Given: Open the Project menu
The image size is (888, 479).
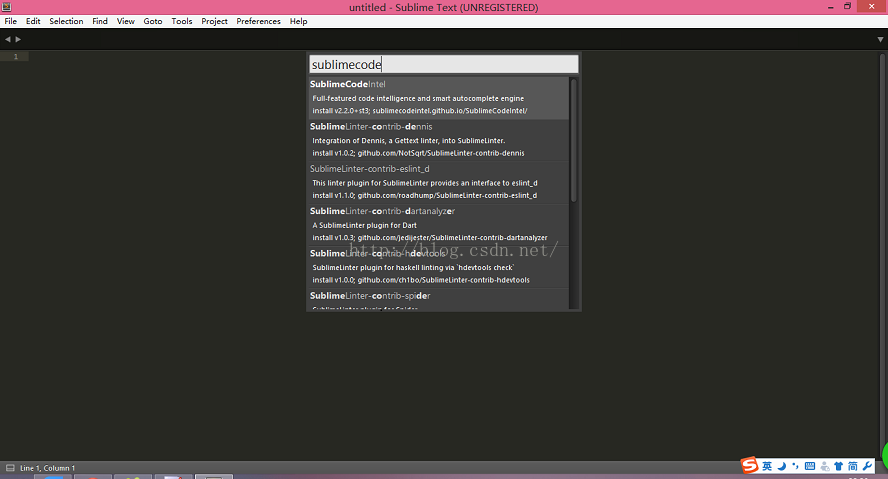Looking at the screenshot, I should coord(214,21).
